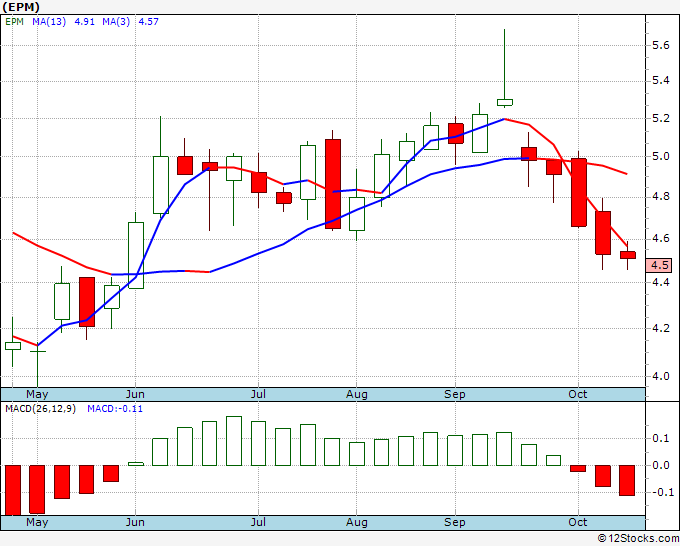Click the final red MACD histogram bar in October
680x546 pixels.
[x=627, y=481]
